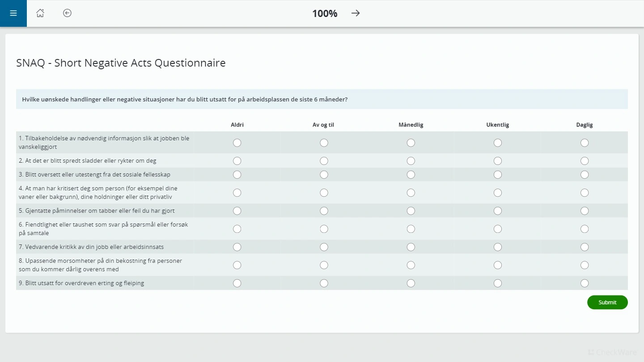Click the row text '9. Blitt utsatt for overdreven erting'
The image size is (644, 362).
81,283
